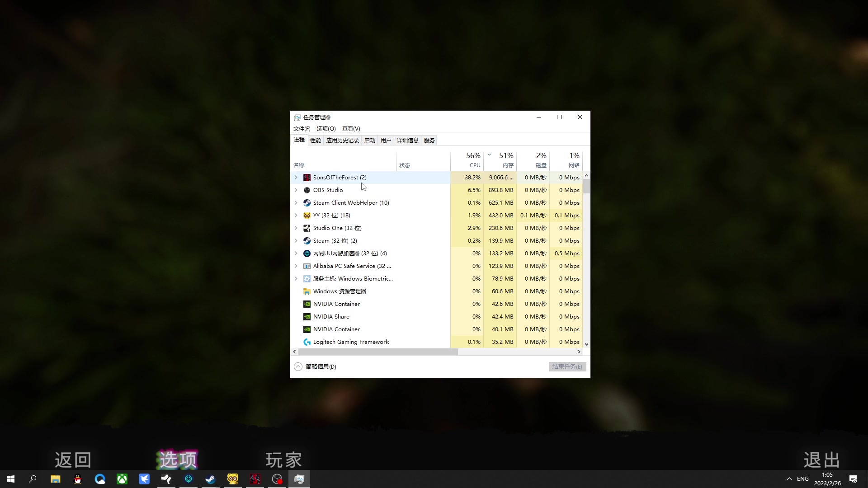Click the Steam Client WebHelper icon
Screen dimensions: 868x488
[x=307, y=203]
